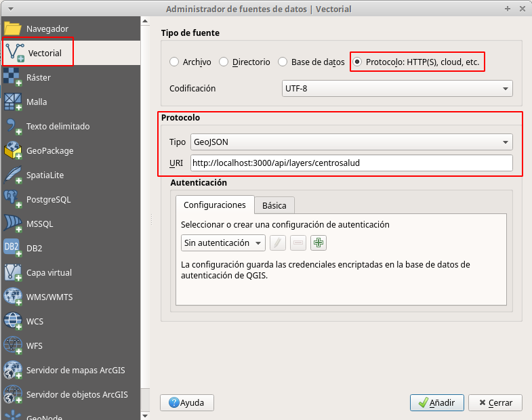Click the remove authentication minus icon

(x=298, y=243)
